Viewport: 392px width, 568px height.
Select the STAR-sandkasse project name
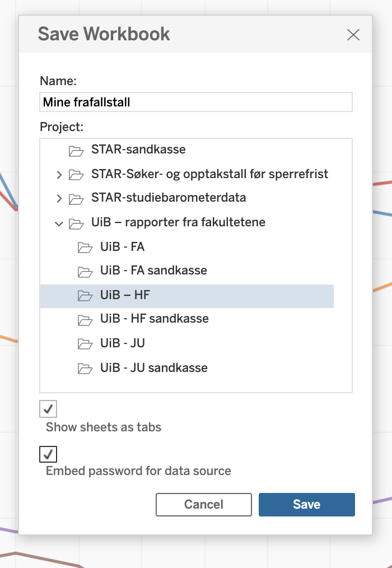138,150
